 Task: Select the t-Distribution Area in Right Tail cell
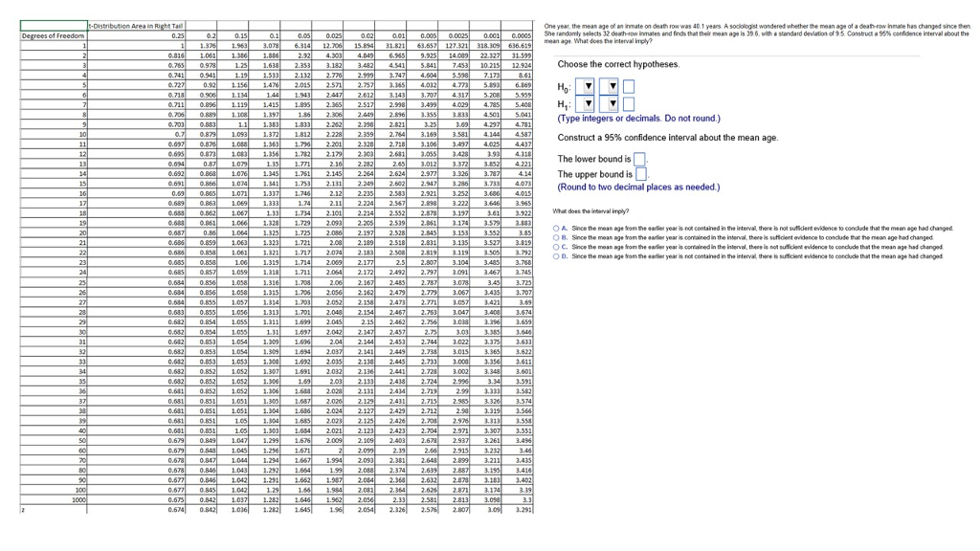pyautogui.click(x=136, y=26)
